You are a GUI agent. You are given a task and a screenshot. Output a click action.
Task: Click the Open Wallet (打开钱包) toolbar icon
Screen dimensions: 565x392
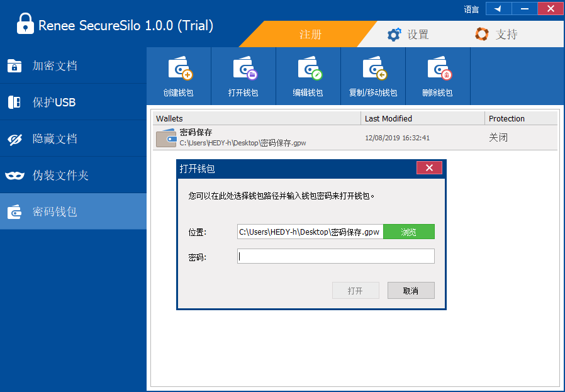[x=245, y=68]
